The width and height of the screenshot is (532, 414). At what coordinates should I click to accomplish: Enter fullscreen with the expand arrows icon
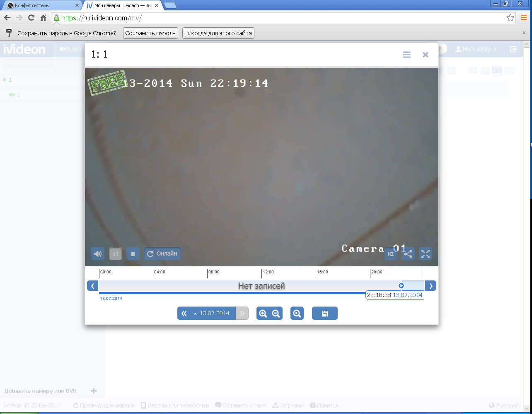click(x=426, y=254)
